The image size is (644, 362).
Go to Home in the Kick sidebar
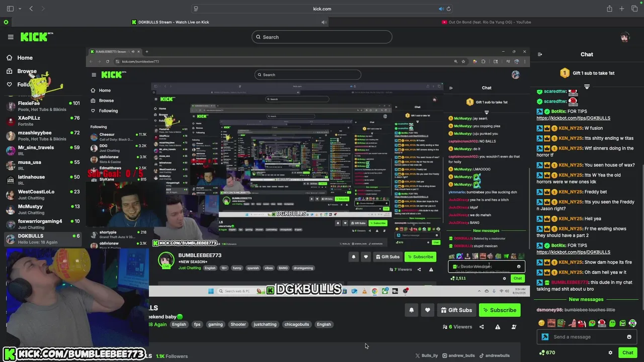click(x=20, y=58)
